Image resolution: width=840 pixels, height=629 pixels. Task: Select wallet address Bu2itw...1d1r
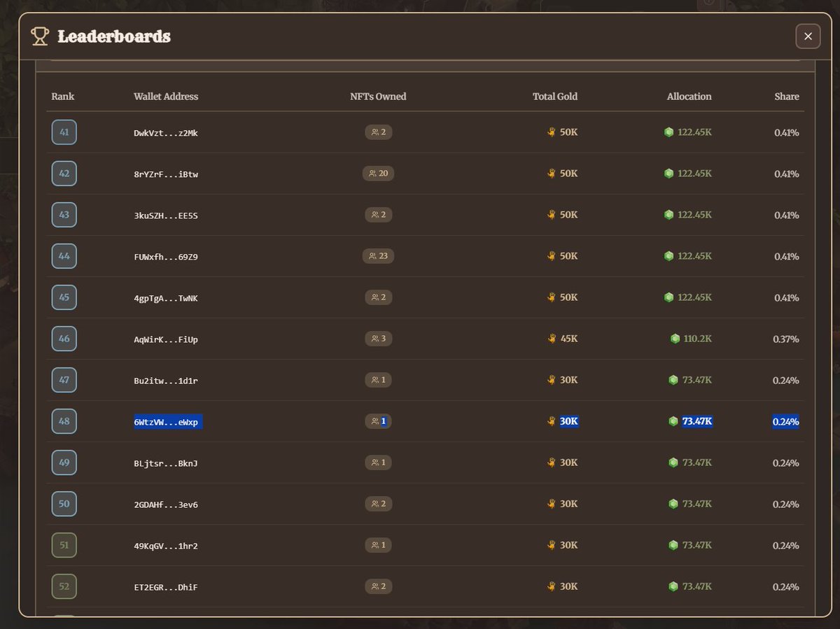coord(166,381)
